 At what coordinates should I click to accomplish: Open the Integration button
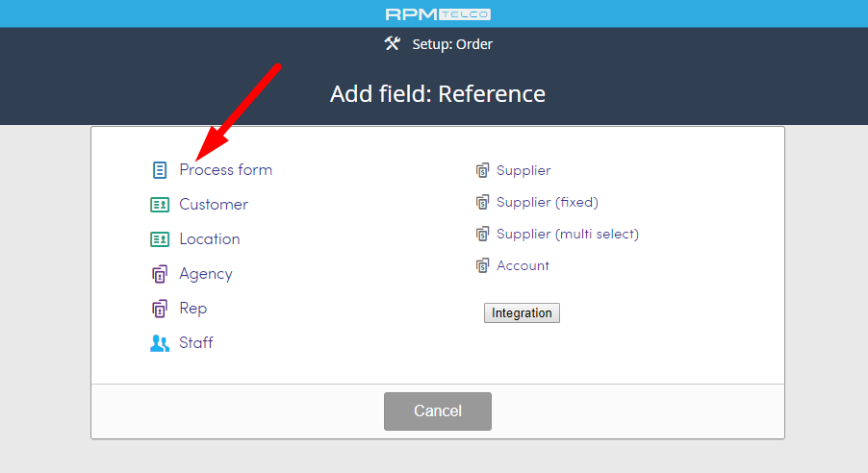(x=522, y=313)
